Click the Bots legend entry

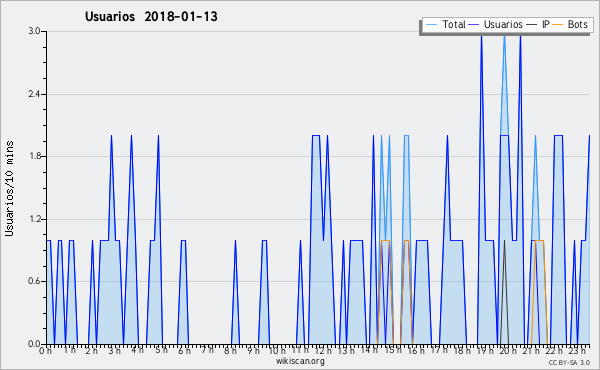point(570,24)
